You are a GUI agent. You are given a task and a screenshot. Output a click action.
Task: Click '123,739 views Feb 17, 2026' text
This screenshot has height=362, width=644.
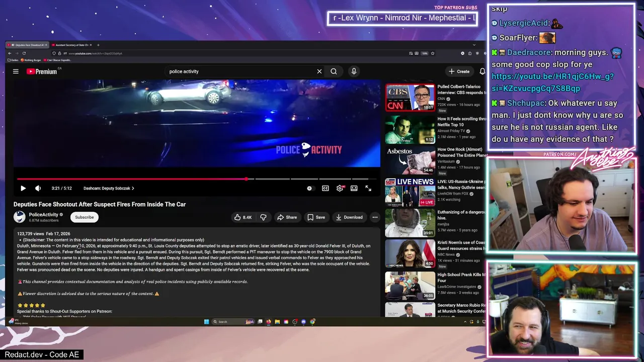click(44, 234)
